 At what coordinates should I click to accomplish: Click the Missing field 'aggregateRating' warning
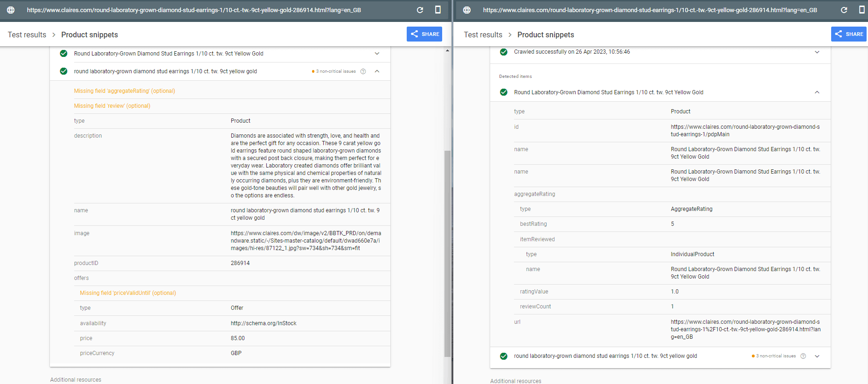[125, 91]
